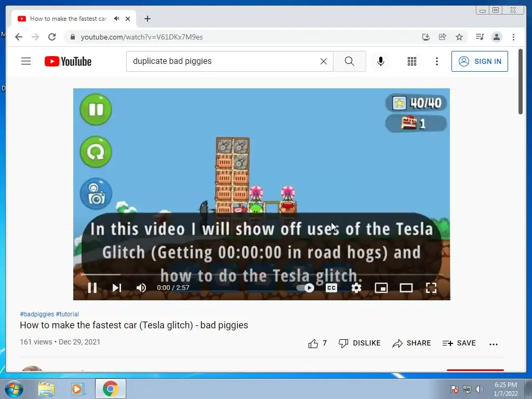532x399 pixels.
Task: Open Action Center flag icon
Action: 455,389
